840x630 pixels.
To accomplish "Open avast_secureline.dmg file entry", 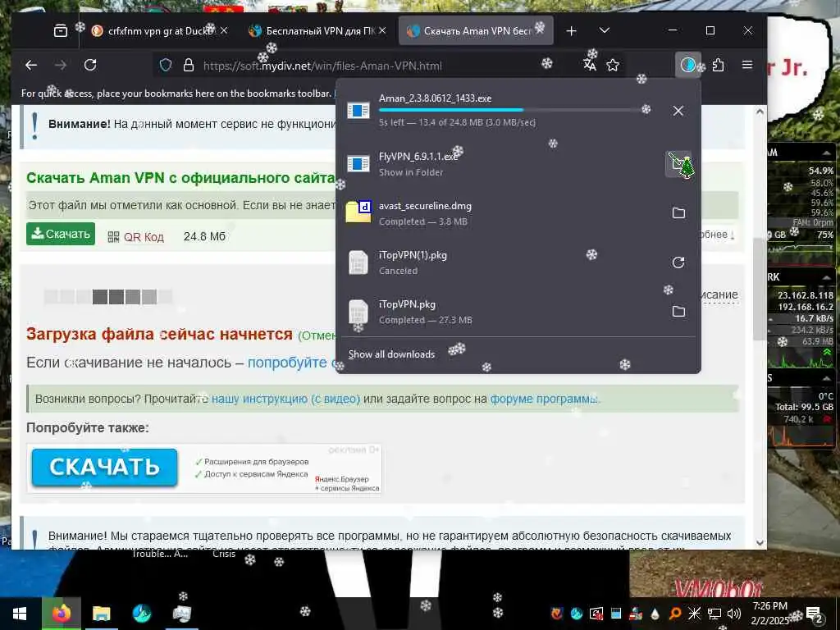I will 501,212.
